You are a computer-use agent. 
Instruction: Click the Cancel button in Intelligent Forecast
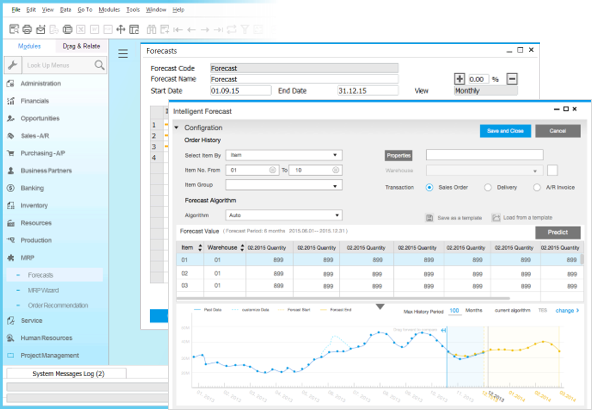pos(558,131)
